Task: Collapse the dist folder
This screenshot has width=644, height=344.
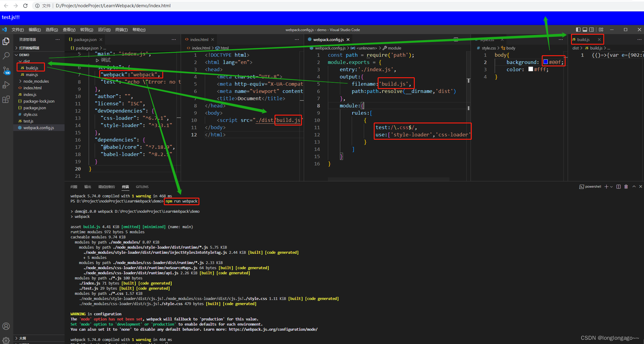Action: click(x=39, y=61)
